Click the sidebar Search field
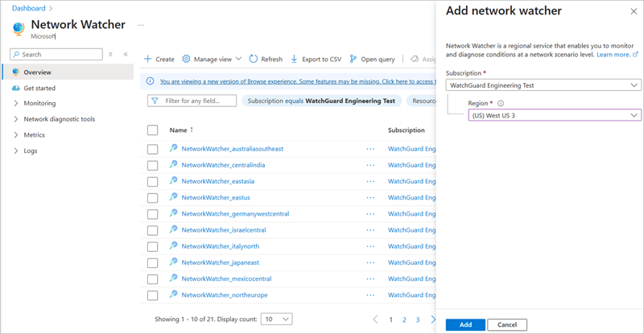Screen dimensions: 644x334 (56, 54)
